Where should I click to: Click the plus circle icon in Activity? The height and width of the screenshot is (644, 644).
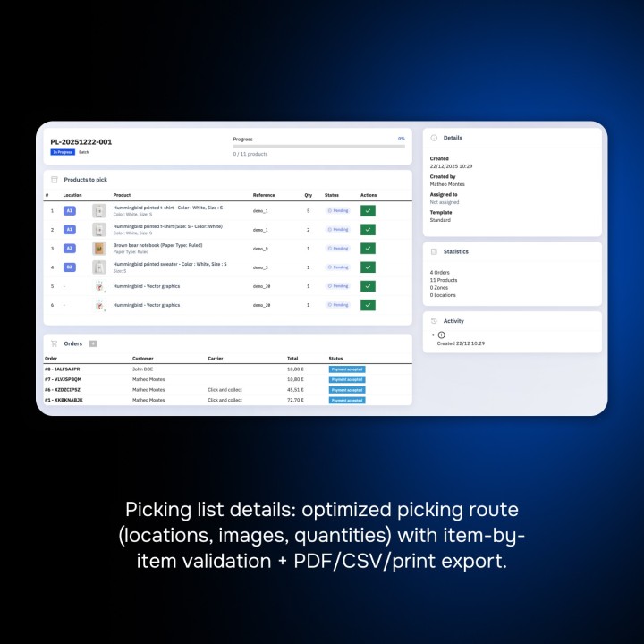click(442, 335)
